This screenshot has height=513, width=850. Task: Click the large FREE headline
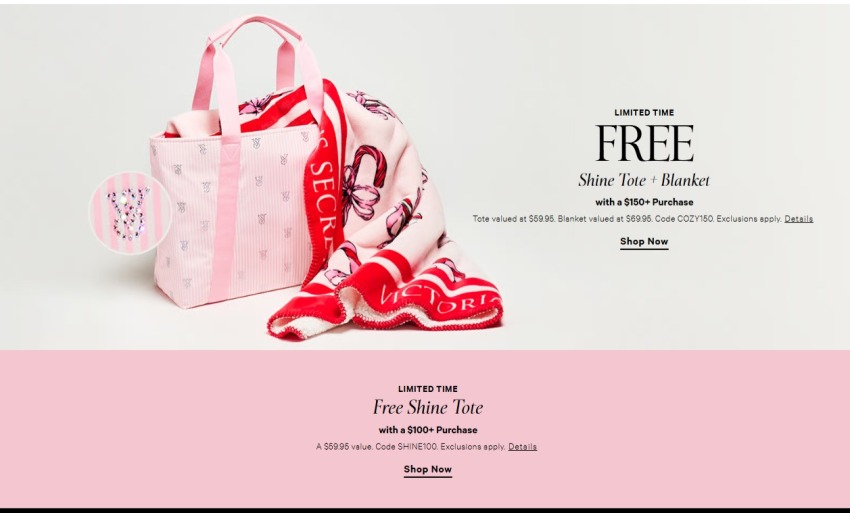pos(644,144)
